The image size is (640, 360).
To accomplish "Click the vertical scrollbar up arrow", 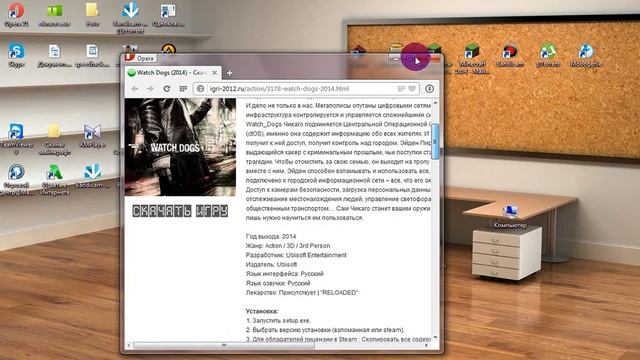I will point(435,102).
